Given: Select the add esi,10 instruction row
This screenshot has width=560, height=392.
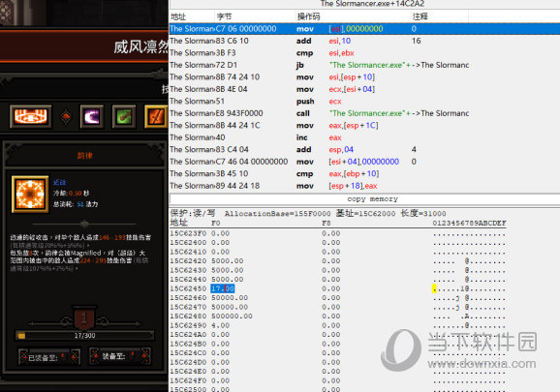Looking at the screenshot, I should [x=364, y=41].
